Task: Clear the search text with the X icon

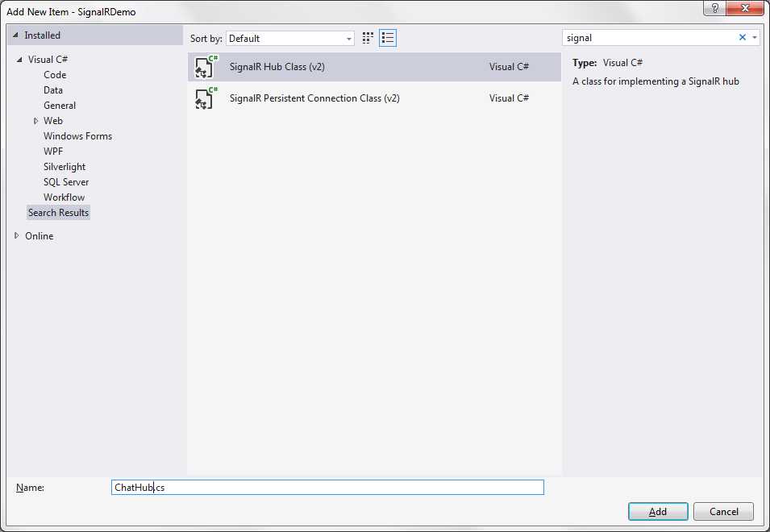Action: 742,37
